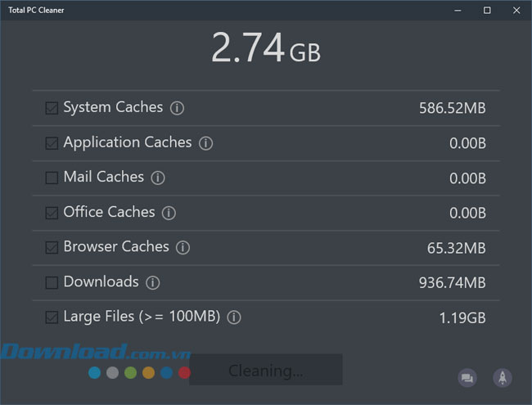Click the 1.19GB Large Files size

pos(462,317)
